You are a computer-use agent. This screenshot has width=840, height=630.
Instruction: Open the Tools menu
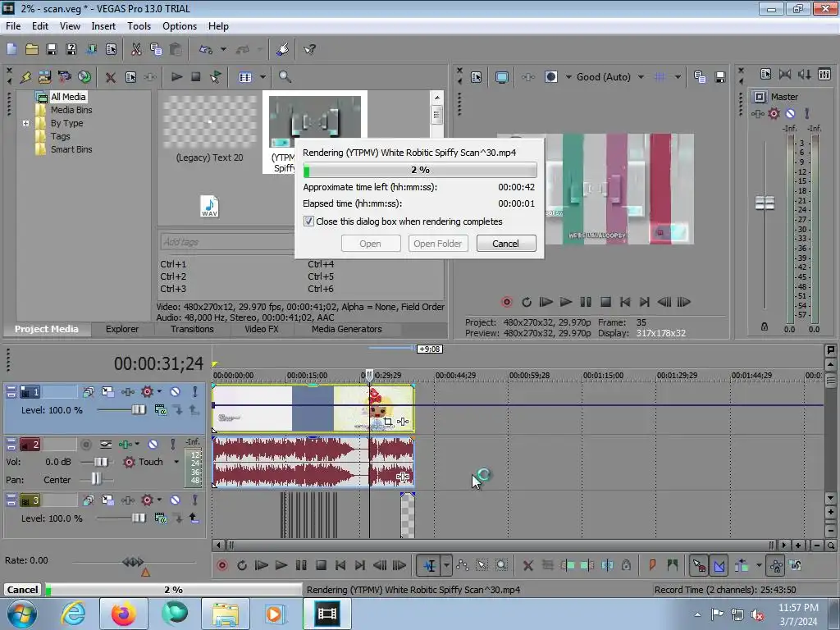139,26
